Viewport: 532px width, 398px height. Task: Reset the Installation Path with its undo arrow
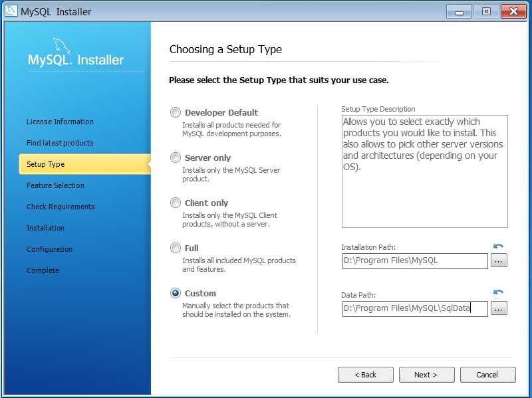[x=498, y=246]
